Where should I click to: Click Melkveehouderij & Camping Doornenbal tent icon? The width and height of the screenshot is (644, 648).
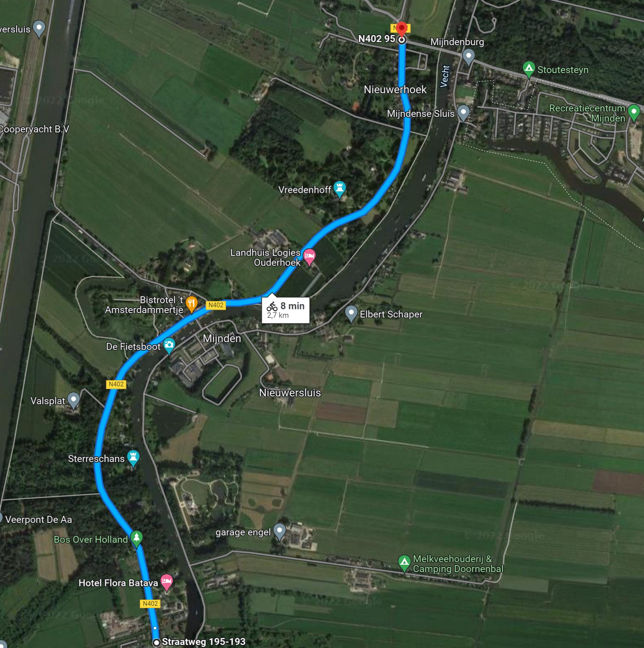click(405, 564)
